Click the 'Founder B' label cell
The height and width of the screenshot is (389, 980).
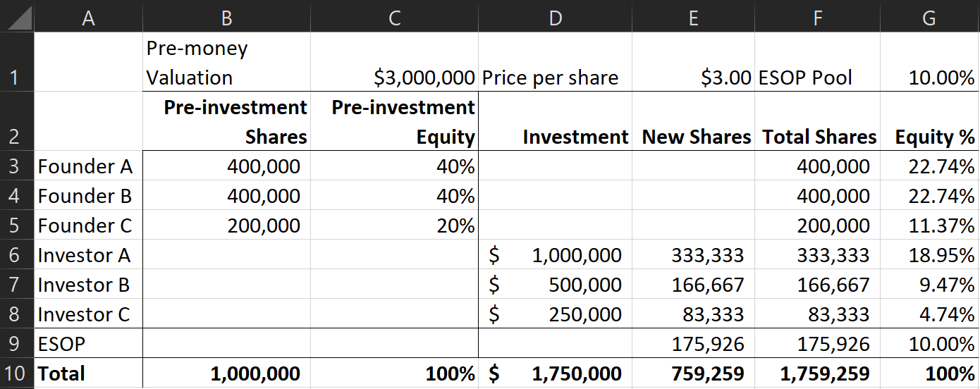88,195
